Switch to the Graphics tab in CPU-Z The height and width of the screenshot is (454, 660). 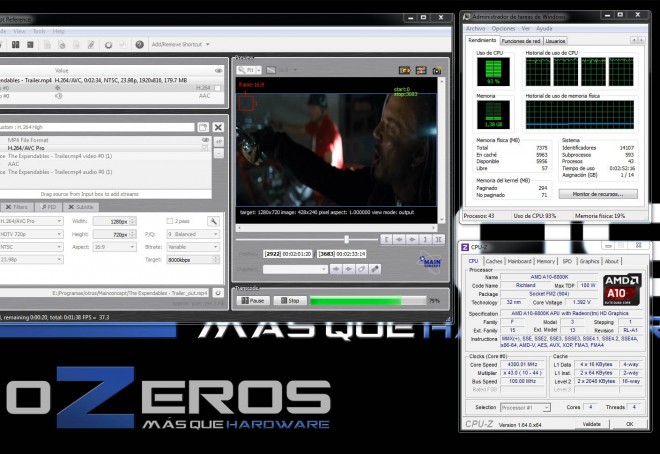(x=589, y=261)
